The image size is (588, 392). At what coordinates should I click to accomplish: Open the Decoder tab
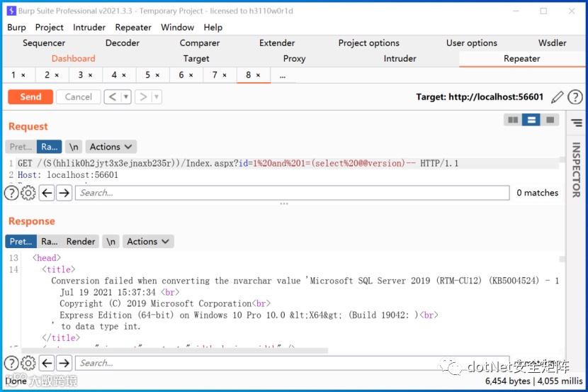[x=123, y=43]
